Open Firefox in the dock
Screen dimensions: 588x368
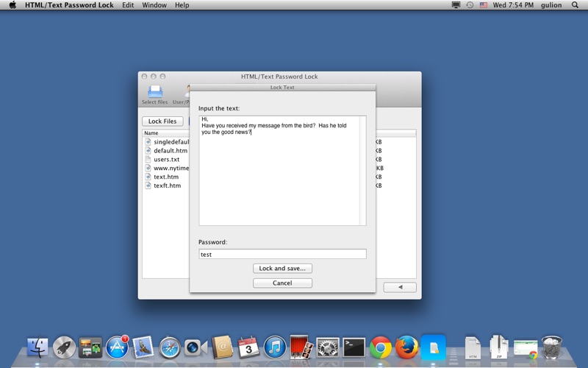point(406,347)
